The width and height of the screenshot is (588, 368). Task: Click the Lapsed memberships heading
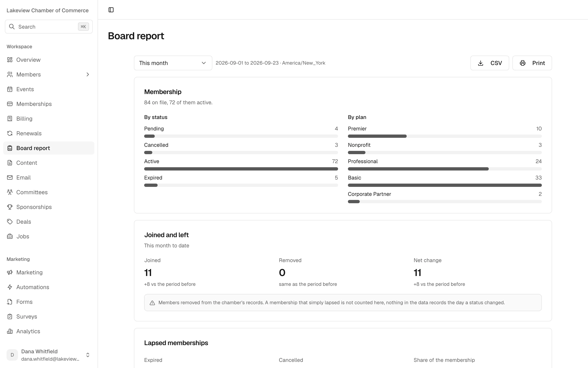176,343
